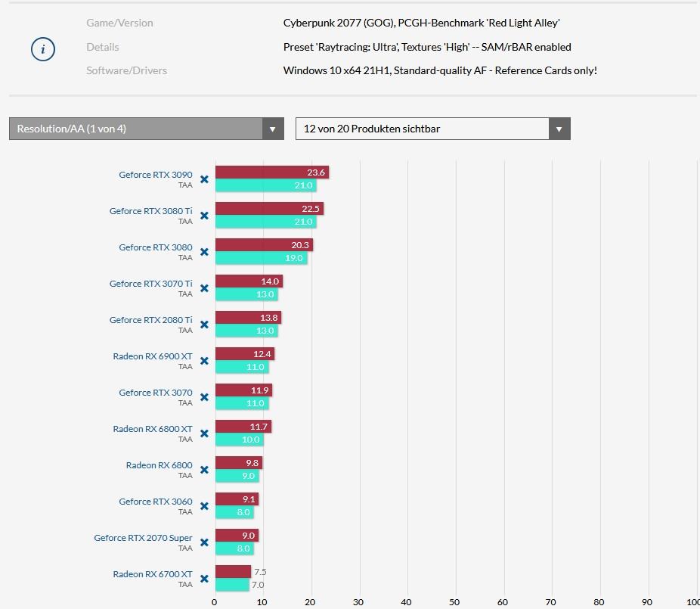Image resolution: width=700 pixels, height=609 pixels.
Task: Click the red 7.5 bar for RX 6700 XT
Action: (233, 572)
